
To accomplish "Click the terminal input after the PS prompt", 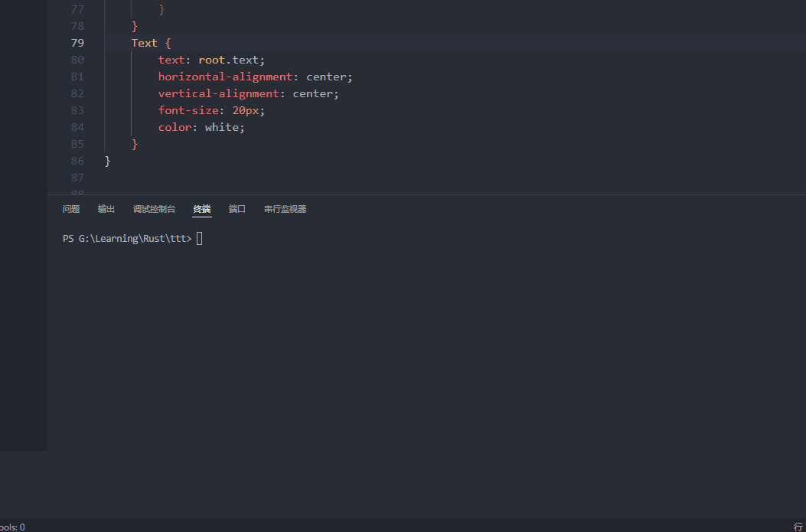I will [x=199, y=238].
